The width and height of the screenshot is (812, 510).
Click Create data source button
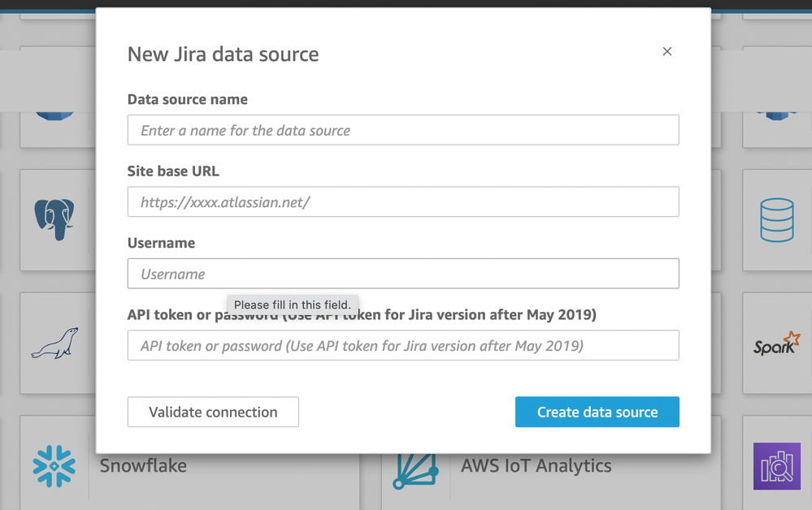(597, 412)
